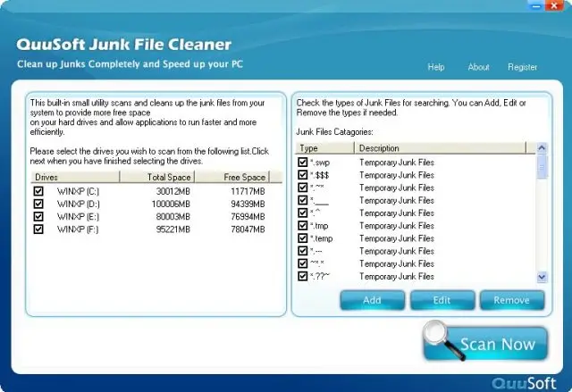The height and width of the screenshot is (392, 572).
Task: Click description of the *.swp row
Action: click(397, 163)
